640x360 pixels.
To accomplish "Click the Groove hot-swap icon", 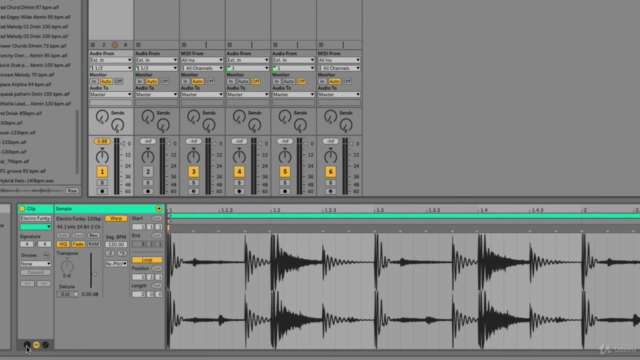I will click(46, 255).
